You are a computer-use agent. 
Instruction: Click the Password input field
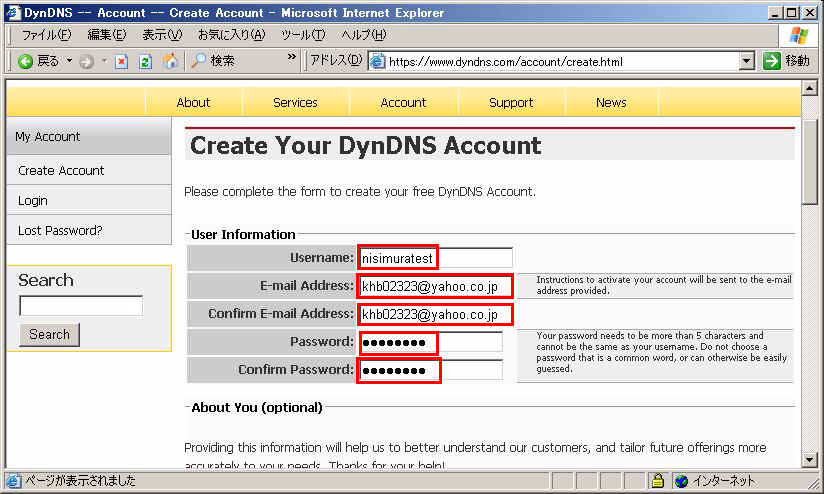(x=431, y=342)
